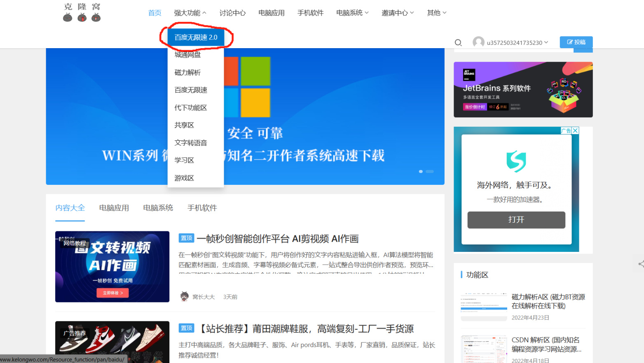The width and height of the screenshot is (644, 363).
Task: Open the sneakers 广告推荐 article thumbnail
Action: coord(112,342)
